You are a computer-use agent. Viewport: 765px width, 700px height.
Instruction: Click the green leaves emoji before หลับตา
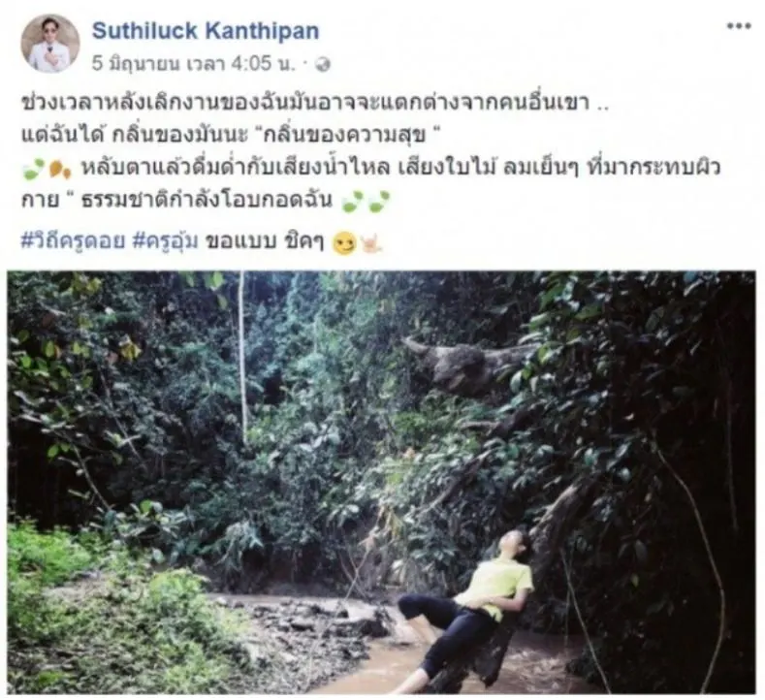(x=33, y=170)
